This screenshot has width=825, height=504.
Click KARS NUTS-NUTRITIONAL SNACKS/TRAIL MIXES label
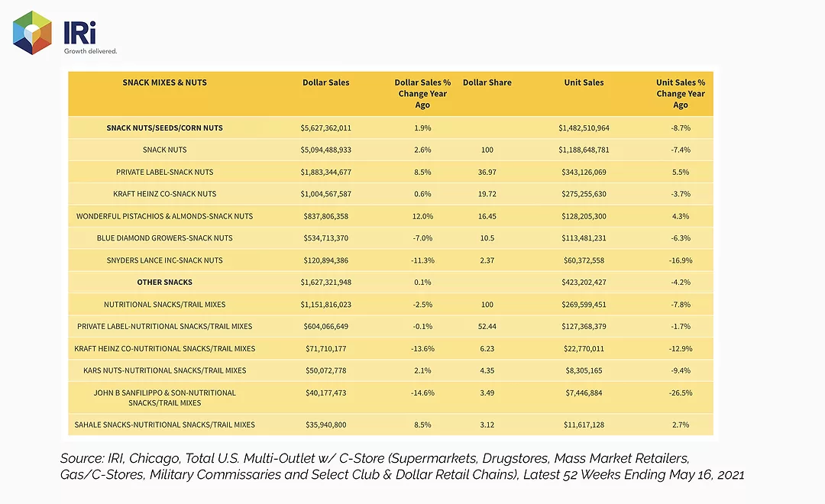[x=165, y=371]
